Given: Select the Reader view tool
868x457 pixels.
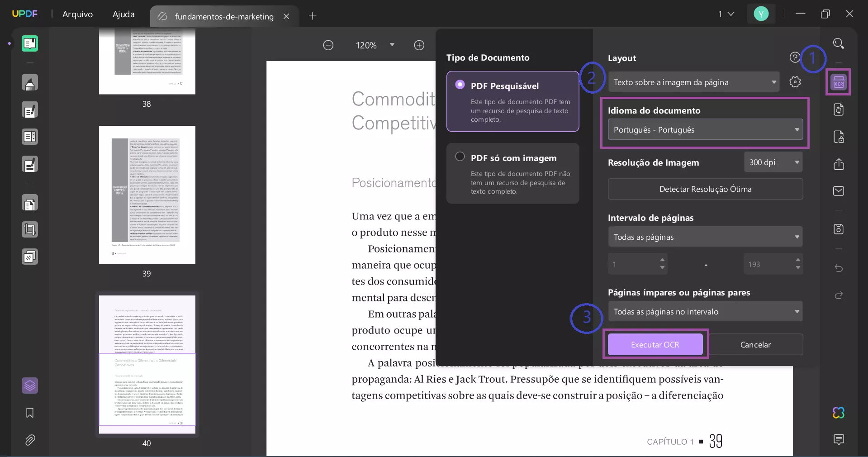Looking at the screenshot, I should point(30,43).
